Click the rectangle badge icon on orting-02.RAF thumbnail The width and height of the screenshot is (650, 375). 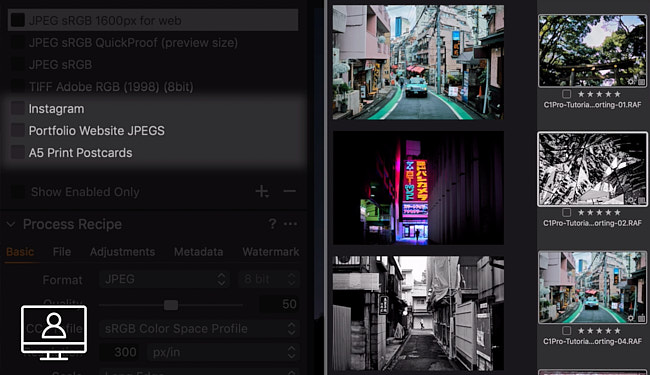point(641,201)
